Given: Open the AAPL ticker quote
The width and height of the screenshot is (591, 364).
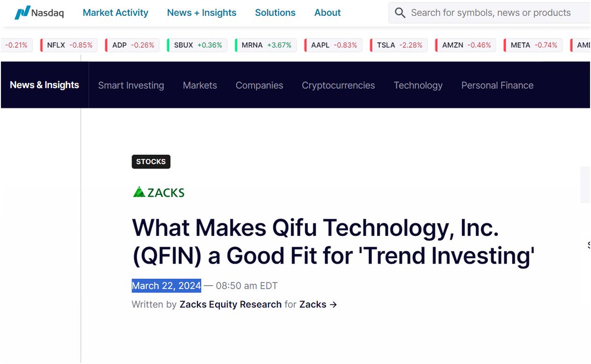Looking at the screenshot, I should point(333,45).
